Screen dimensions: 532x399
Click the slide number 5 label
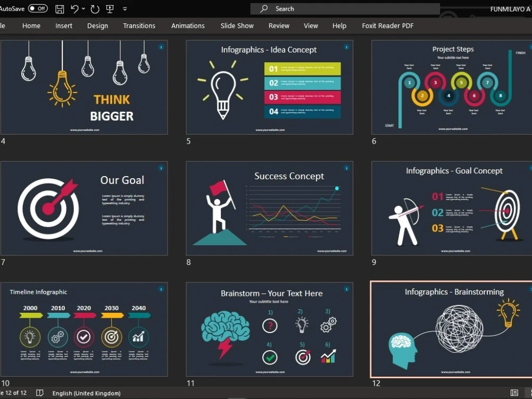[x=188, y=141]
